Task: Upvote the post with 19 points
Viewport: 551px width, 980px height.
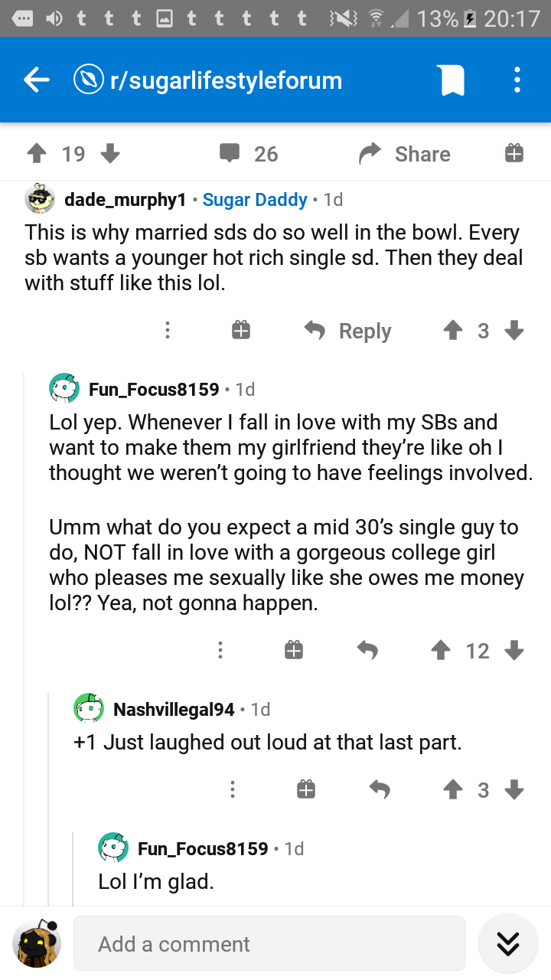Action: [x=36, y=154]
